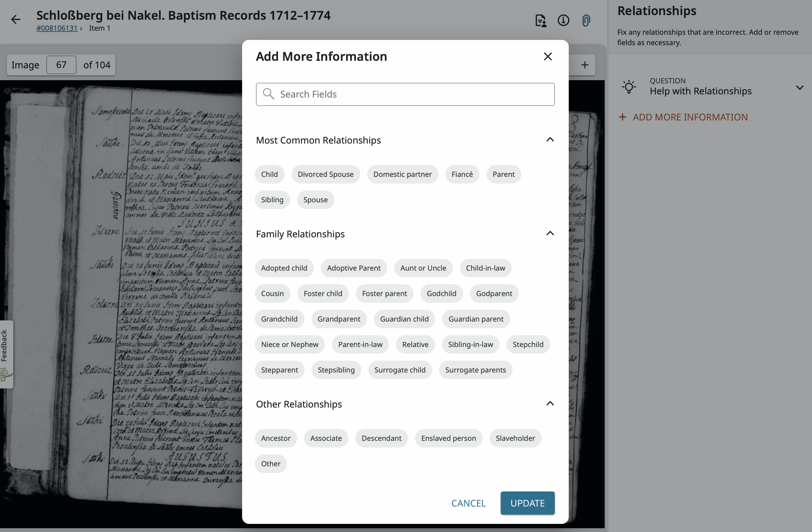Viewport: 812px width, 532px height.
Task: Expand the Help with Relationships question
Action: pos(799,88)
